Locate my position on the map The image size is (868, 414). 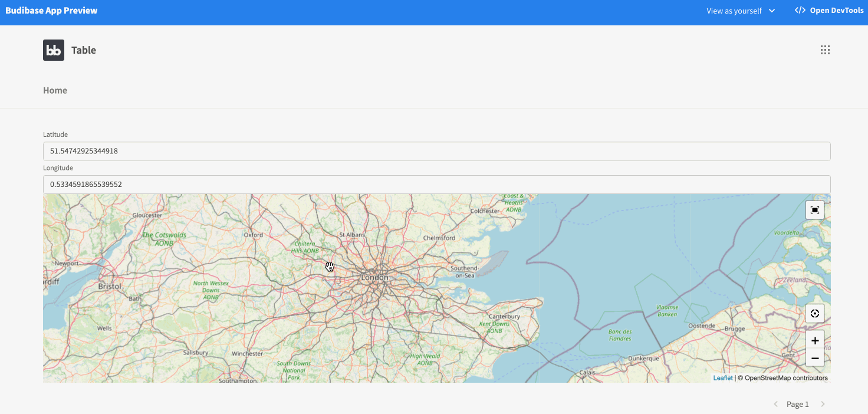pyautogui.click(x=815, y=314)
